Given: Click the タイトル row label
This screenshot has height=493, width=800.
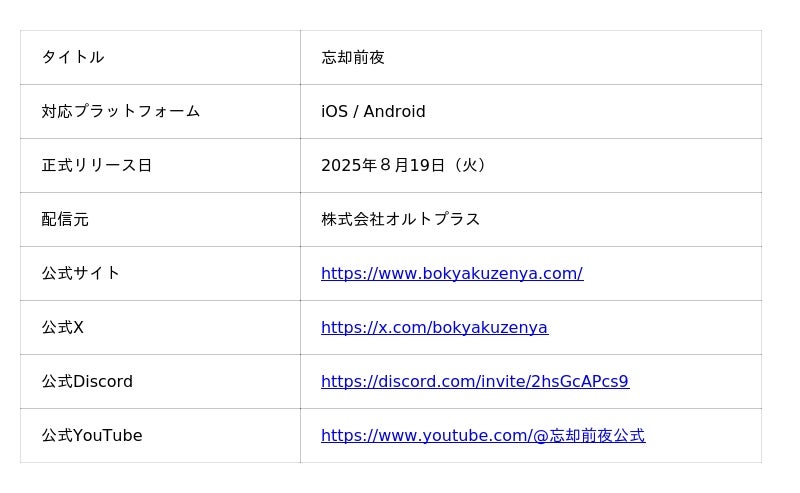Looking at the screenshot, I should point(72,58).
